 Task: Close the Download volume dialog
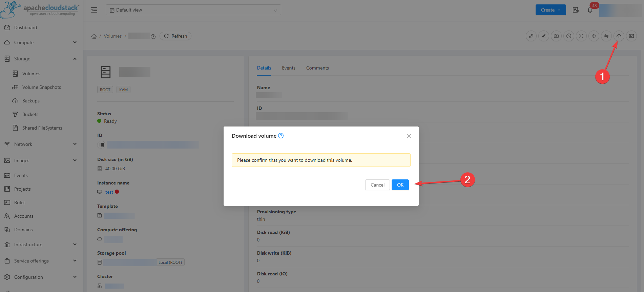pos(409,136)
